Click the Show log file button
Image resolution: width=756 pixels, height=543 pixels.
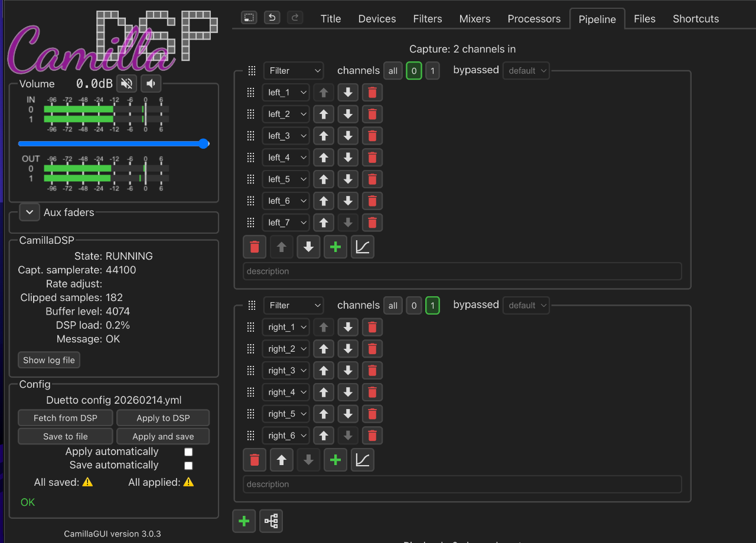point(49,360)
